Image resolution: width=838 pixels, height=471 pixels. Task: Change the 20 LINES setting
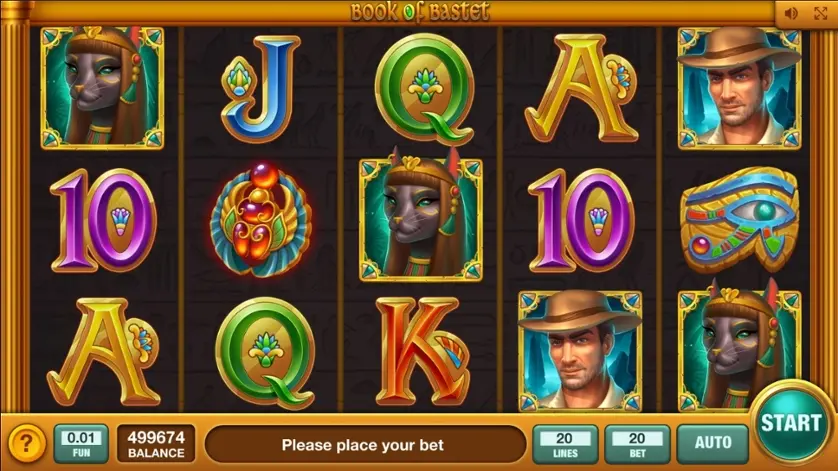pyautogui.click(x=565, y=444)
